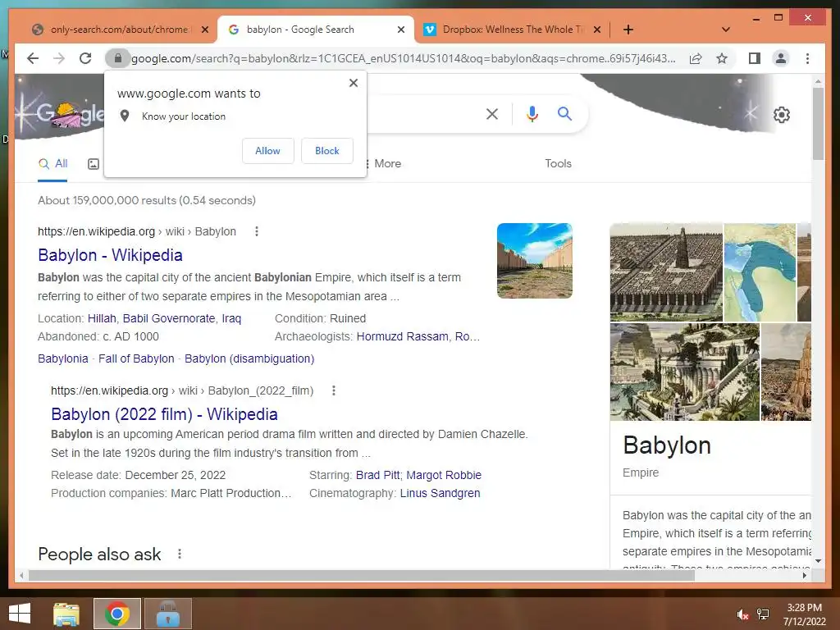Open the Babylon (2022 film) - Wikipedia result

click(164, 414)
